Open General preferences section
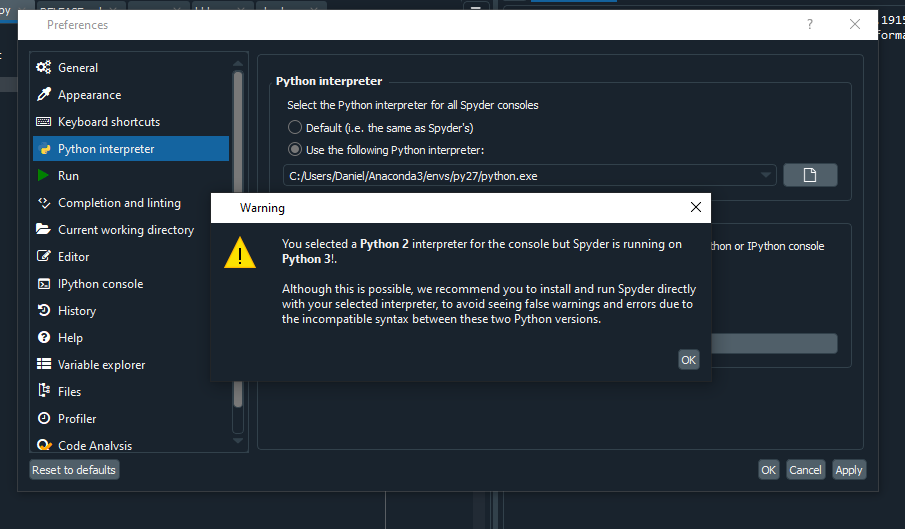The image size is (905, 529). [131, 67]
